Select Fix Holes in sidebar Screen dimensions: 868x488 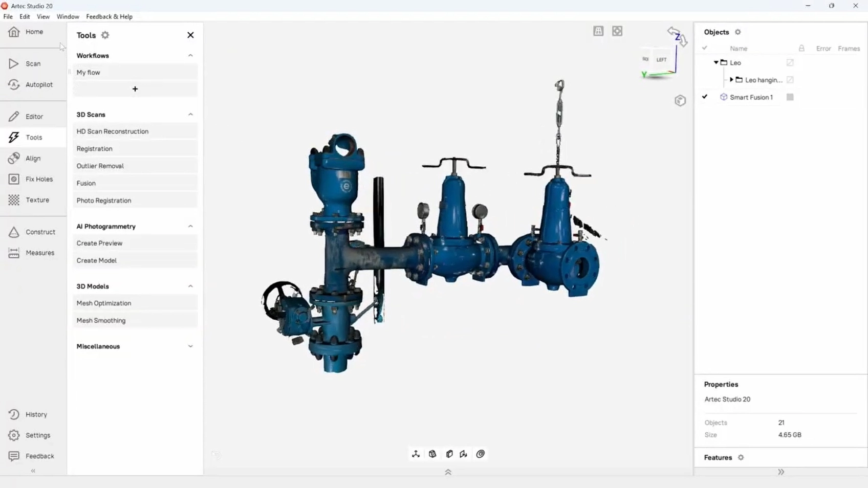[38, 180]
